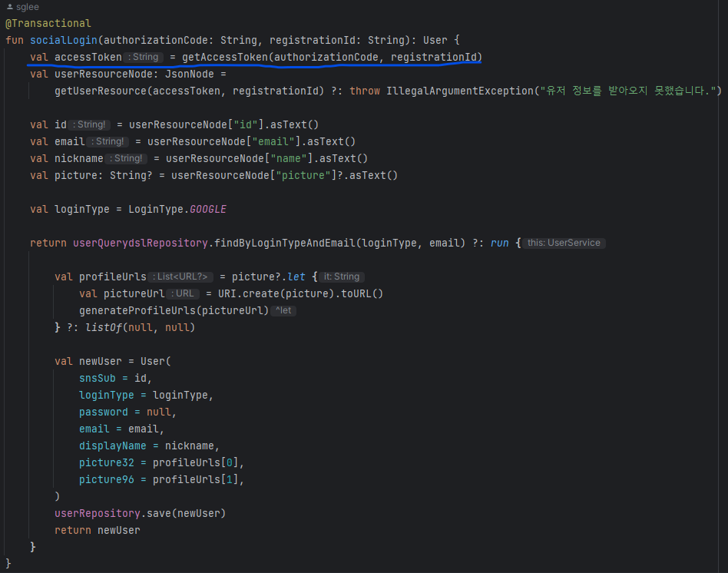The height and width of the screenshot is (573, 728).
Task: Click the Korean error message string
Action: coord(627,91)
